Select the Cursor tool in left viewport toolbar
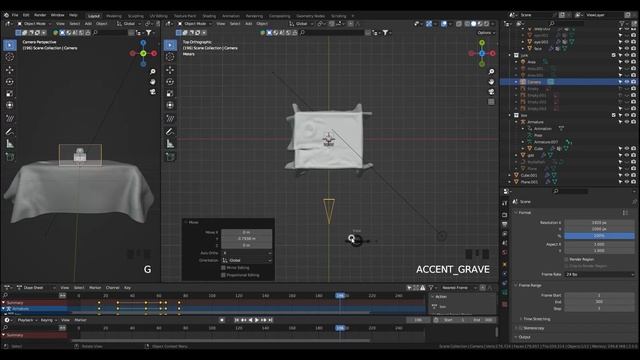The width and height of the screenshot is (640, 360). coord(10,57)
